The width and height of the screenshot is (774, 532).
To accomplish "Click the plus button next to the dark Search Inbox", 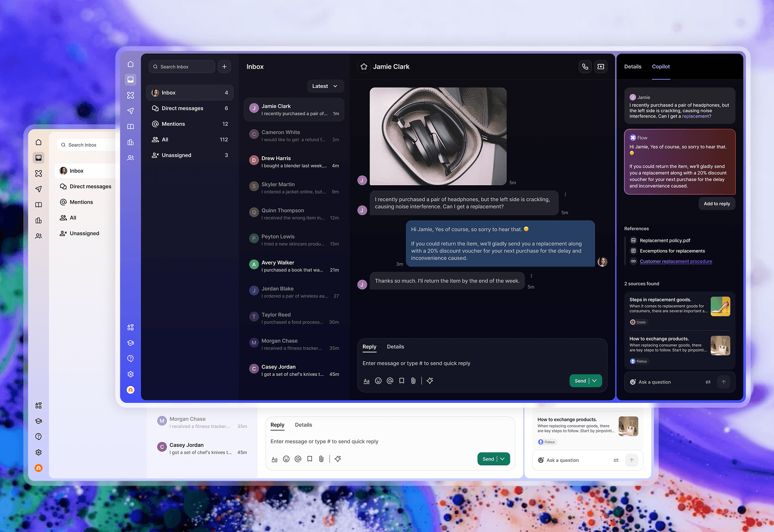I will coord(224,67).
